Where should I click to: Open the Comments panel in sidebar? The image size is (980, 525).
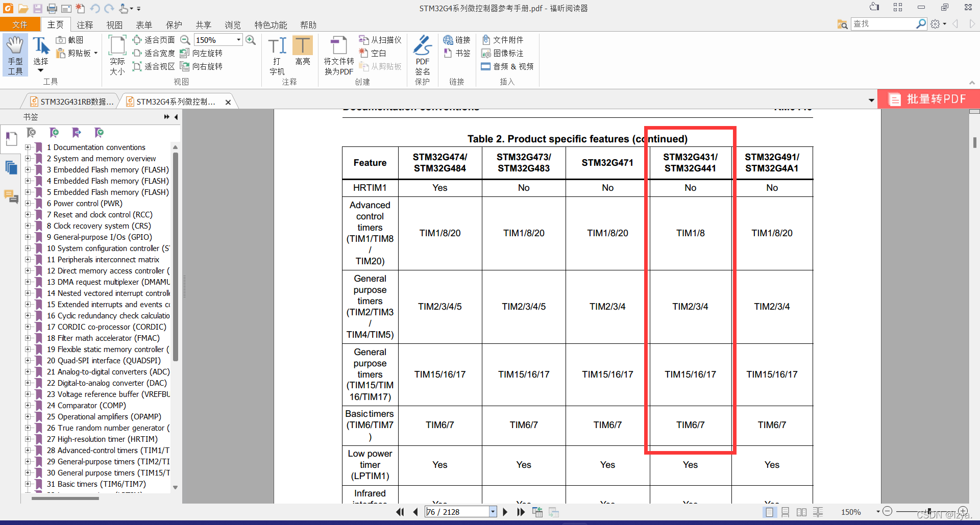click(11, 196)
